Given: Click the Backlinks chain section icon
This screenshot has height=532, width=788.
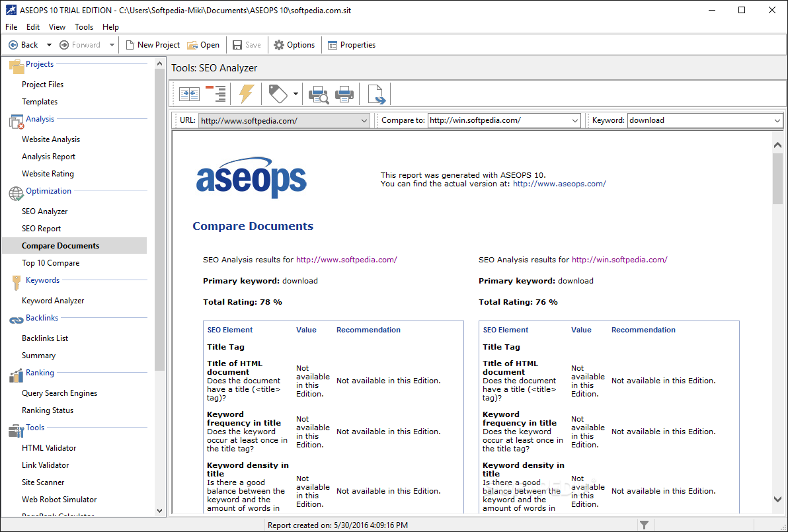Looking at the screenshot, I should [x=16, y=320].
